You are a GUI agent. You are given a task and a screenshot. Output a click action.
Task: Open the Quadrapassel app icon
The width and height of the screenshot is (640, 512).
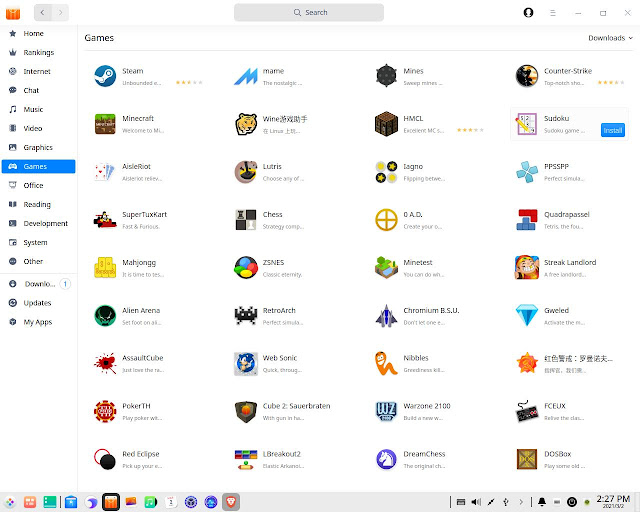point(527,220)
